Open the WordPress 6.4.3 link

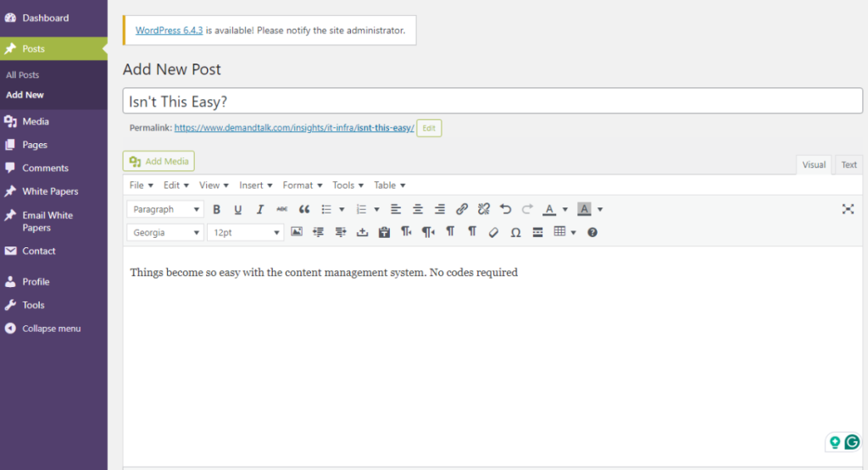tap(169, 30)
